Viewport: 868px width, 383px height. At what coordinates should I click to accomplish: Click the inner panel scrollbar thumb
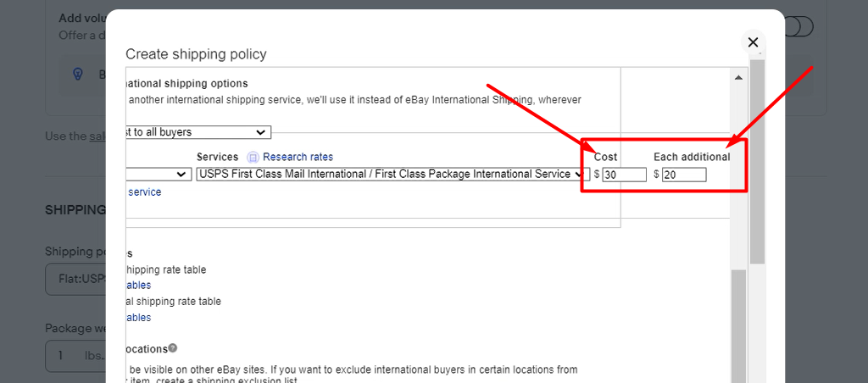pyautogui.click(x=738, y=326)
